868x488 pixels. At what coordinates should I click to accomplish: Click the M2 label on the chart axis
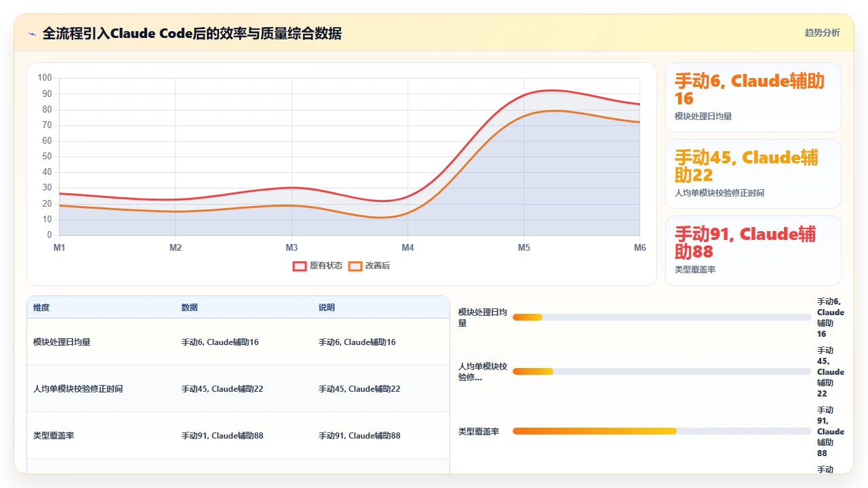coord(176,248)
